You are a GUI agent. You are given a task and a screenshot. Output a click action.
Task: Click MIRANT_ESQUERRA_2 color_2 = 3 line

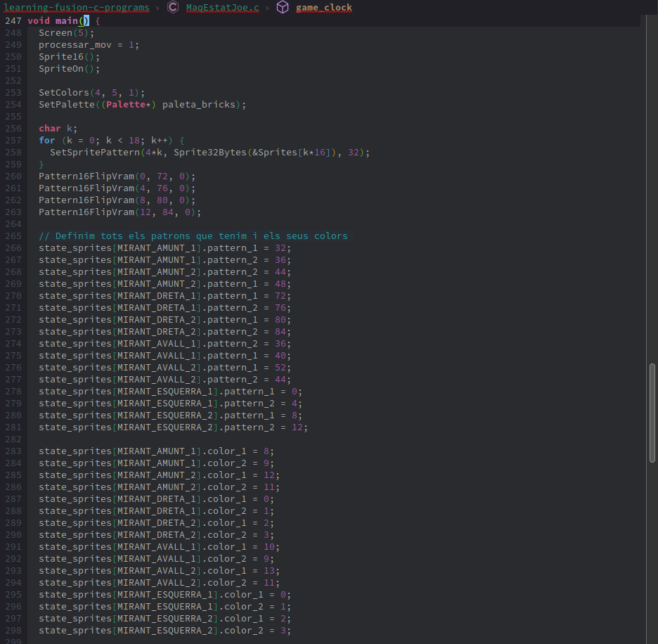(x=164, y=631)
